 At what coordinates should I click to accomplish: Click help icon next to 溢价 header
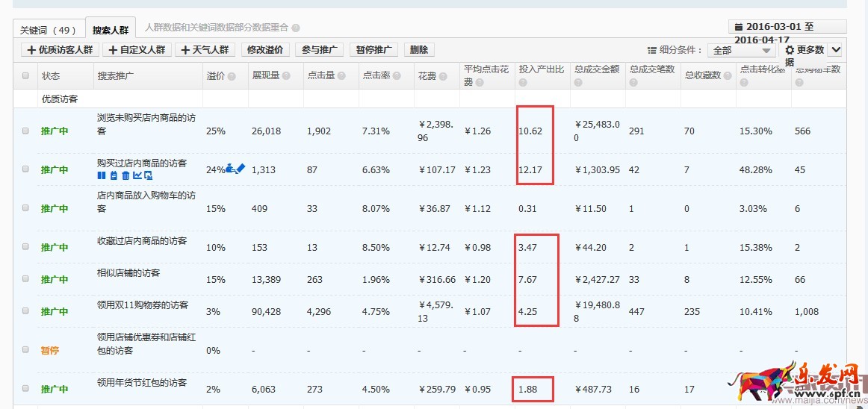[232, 76]
